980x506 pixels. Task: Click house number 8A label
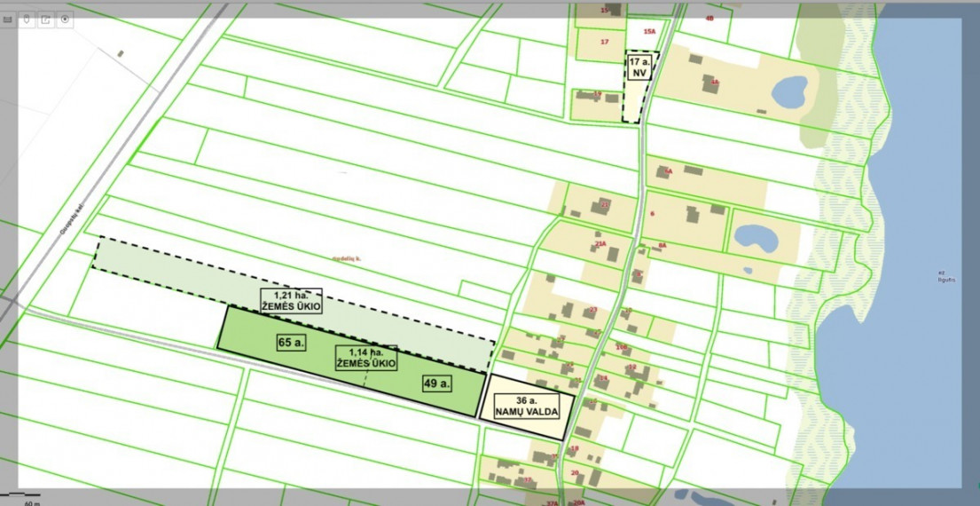662,245
